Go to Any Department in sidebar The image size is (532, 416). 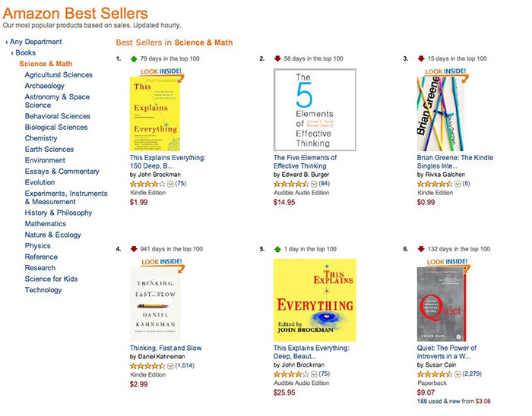click(36, 42)
